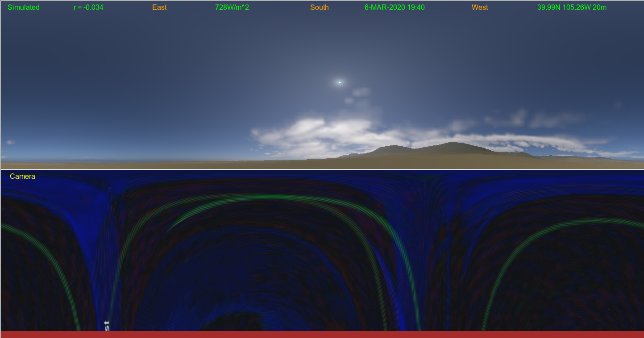
Task: Click the 39.99N 105.26W 20m coordinates
Action: (572, 8)
